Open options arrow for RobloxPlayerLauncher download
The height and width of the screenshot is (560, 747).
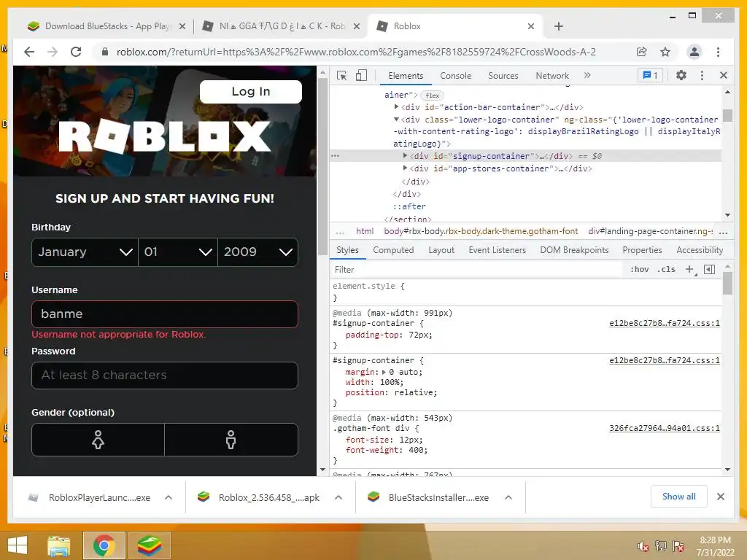[x=169, y=497]
